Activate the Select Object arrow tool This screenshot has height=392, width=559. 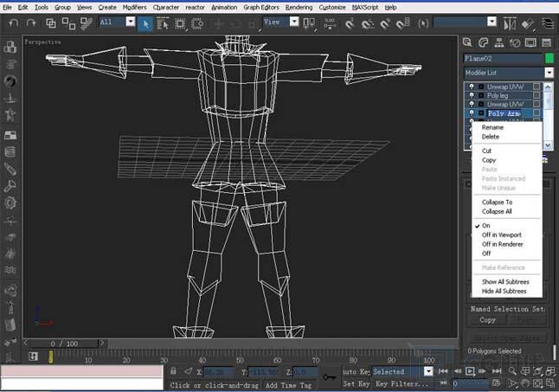tap(145, 24)
